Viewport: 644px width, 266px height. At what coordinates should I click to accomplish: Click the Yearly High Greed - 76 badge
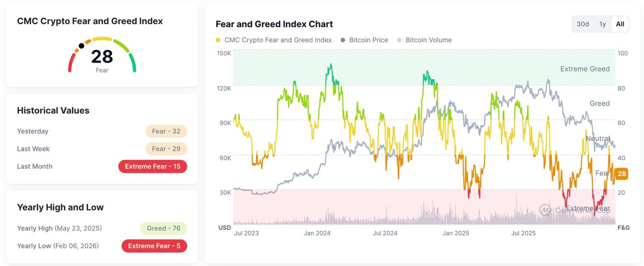point(163,228)
